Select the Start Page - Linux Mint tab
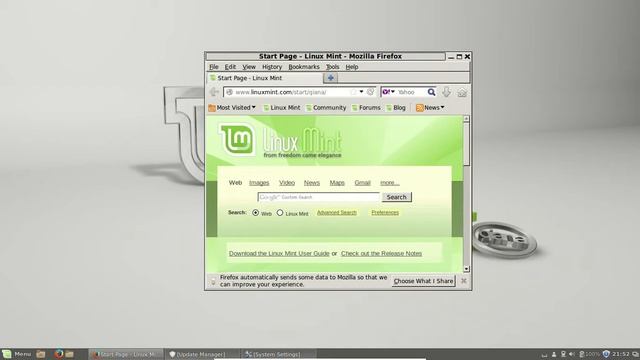This screenshot has height=360, width=640. coord(264,78)
